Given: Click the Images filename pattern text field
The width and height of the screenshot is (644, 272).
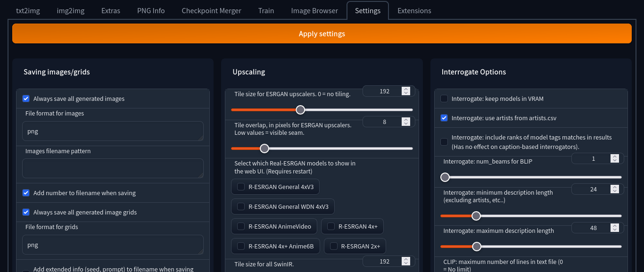Looking at the screenshot, I should point(113,168).
